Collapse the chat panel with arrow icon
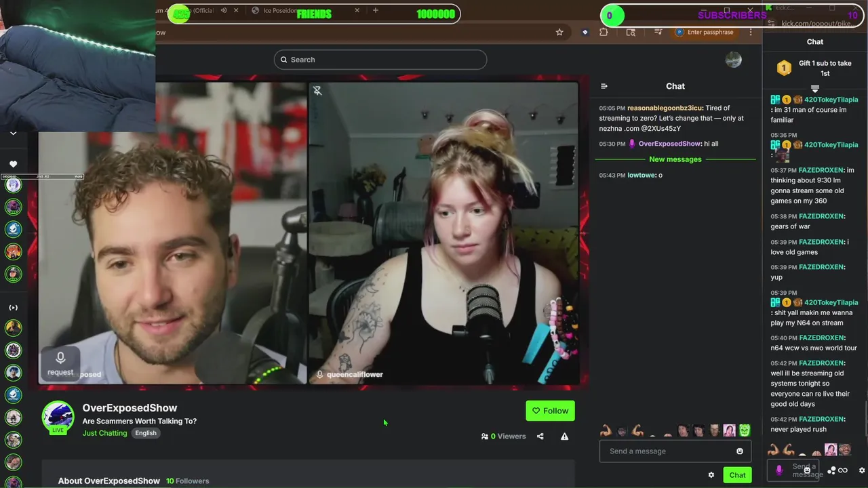 pos(604,86)
